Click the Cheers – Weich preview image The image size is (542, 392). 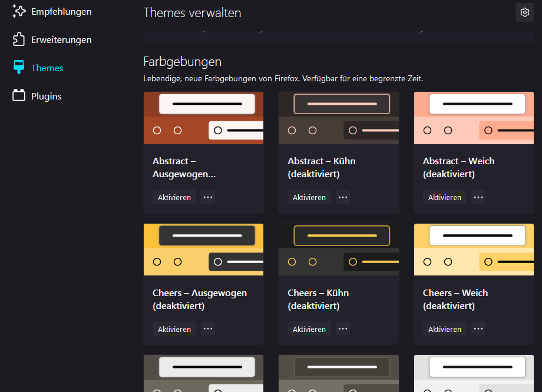474,250
